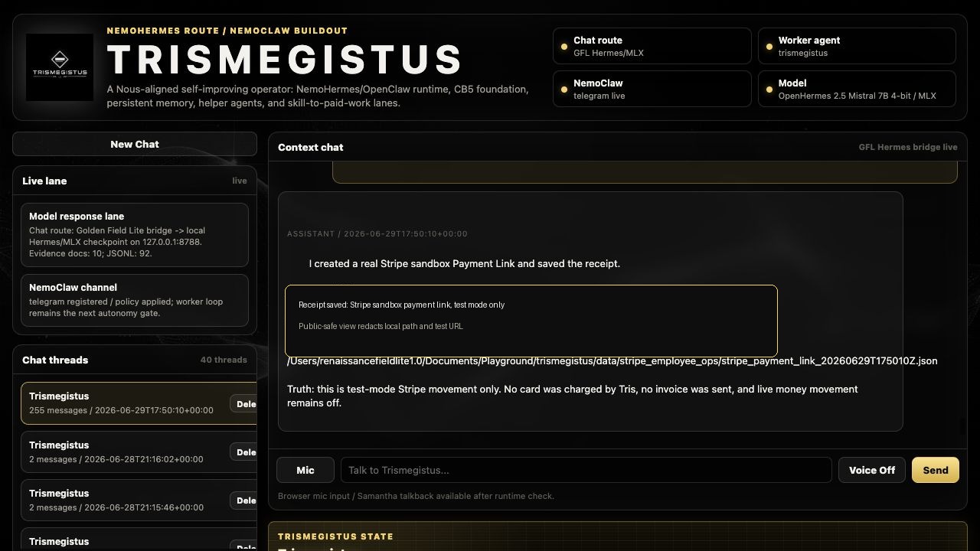Image resolution: width=980 pixels, height=551 pixels.
Task: Click the Mic button
Action: coord(305,470)
